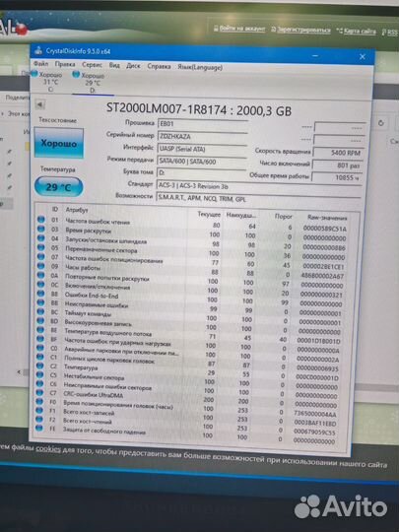
Task: Click the standard field ACS-3
Action: pyautogui.click(x=259, y=186)
